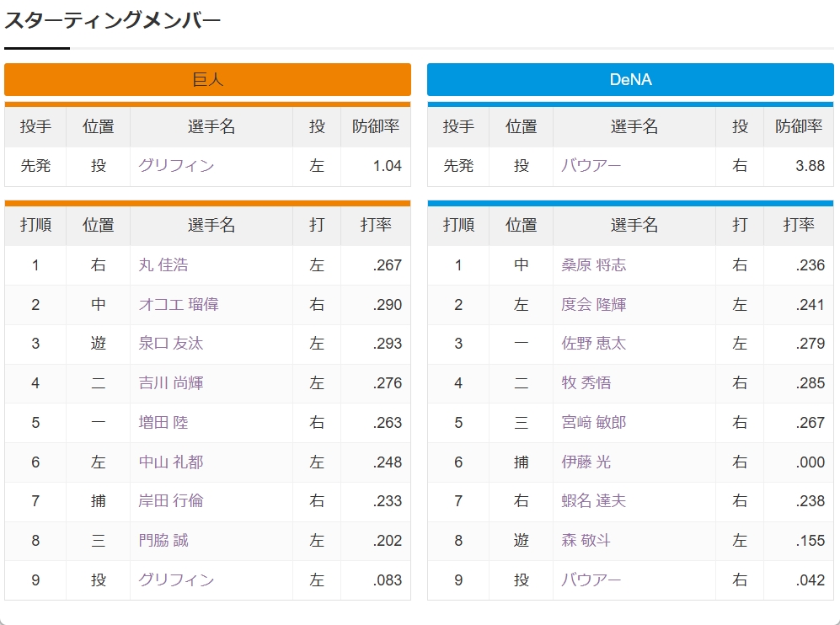The height and width of the screenshot is (625, 840).
Task: Click 打率 header in Giants batting table
Action: [x=376, y=225]
